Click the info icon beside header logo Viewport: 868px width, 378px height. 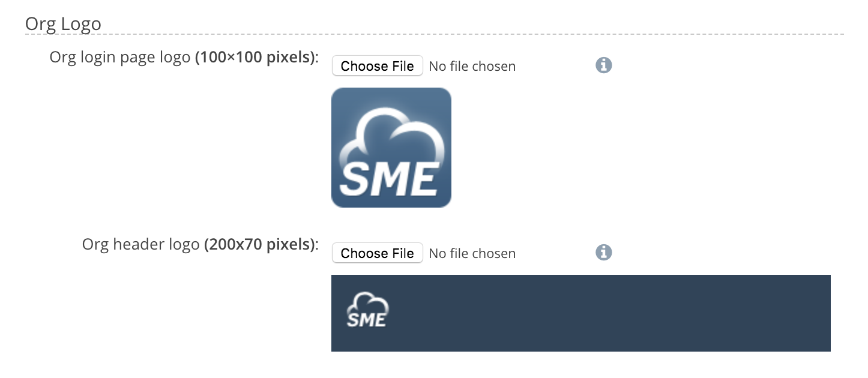[603, 252]
